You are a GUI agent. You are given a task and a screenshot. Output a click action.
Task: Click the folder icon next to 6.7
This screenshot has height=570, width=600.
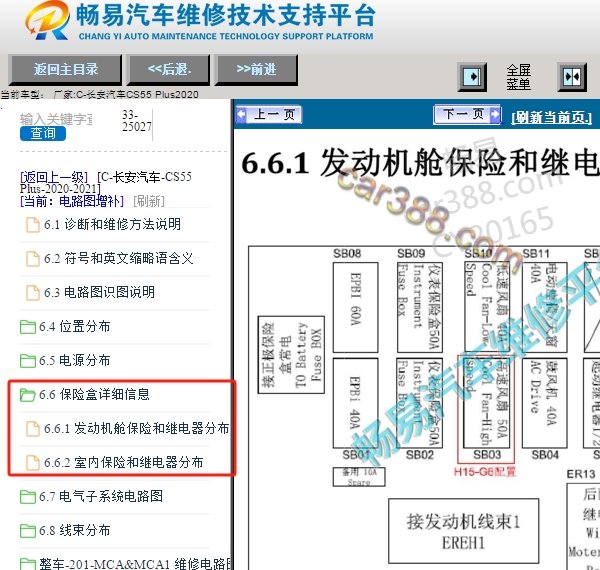point(28,497)
